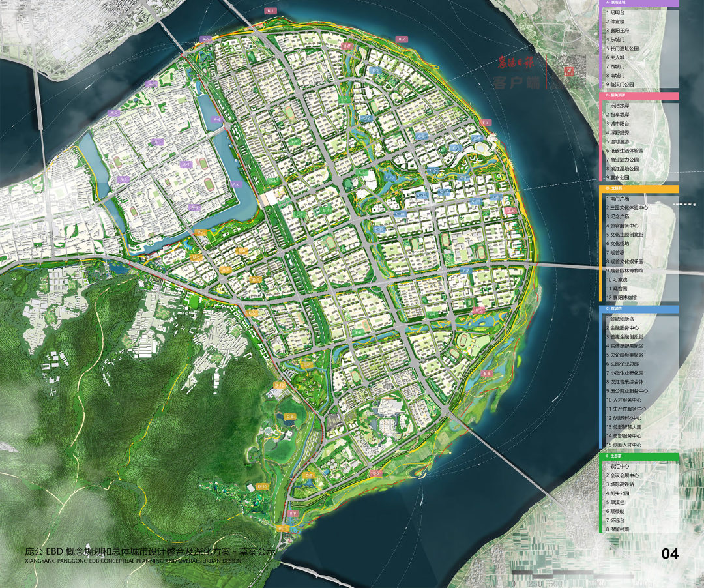704x588 pixels.
Task: Click legend entry 7 西城门
Action: [616, 66]
